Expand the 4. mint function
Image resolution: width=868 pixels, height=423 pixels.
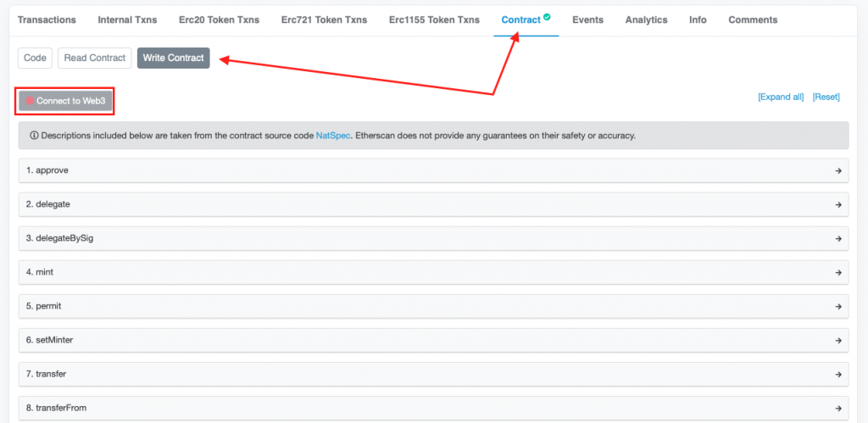coord(433,272)
